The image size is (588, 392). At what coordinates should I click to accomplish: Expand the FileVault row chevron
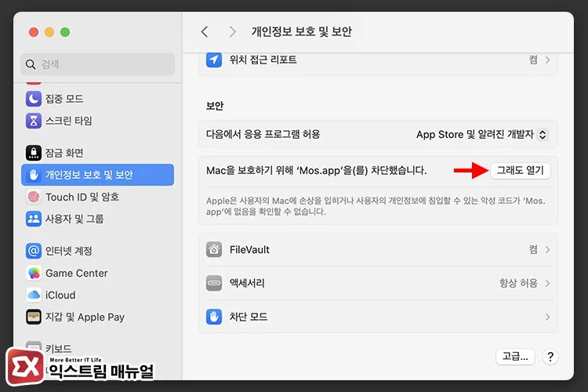click(x=547, y=250)
